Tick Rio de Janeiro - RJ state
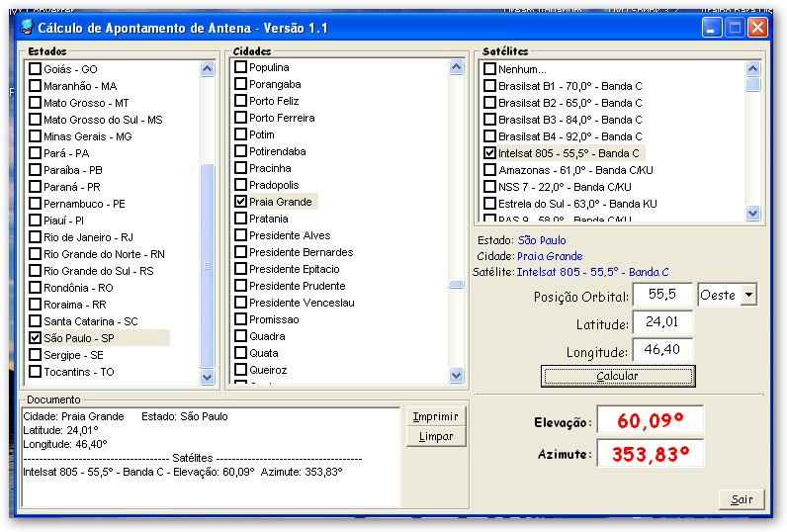The width and height of the screenshot is (787, 532). [x=35, y=237]
